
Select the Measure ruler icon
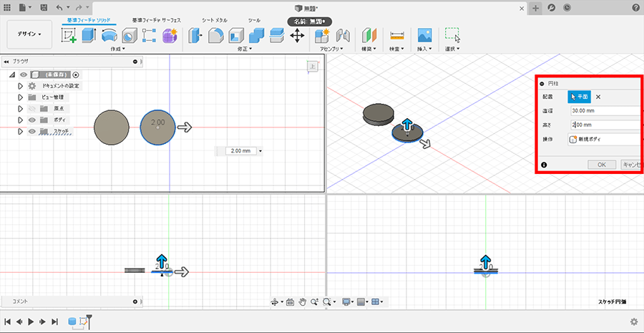pyautogui.click(x=396, y=35)
